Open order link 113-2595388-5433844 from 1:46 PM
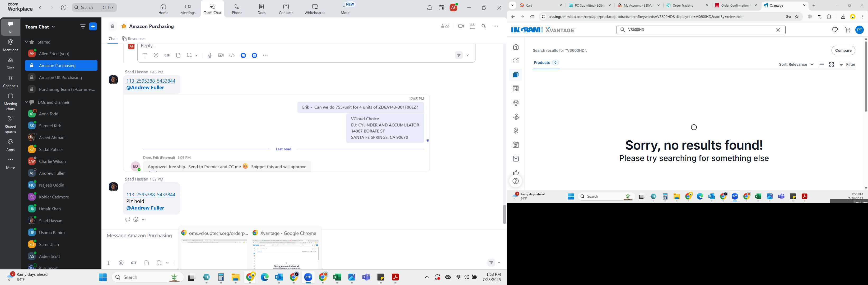The image size is (868, 285). pos(151,81)
